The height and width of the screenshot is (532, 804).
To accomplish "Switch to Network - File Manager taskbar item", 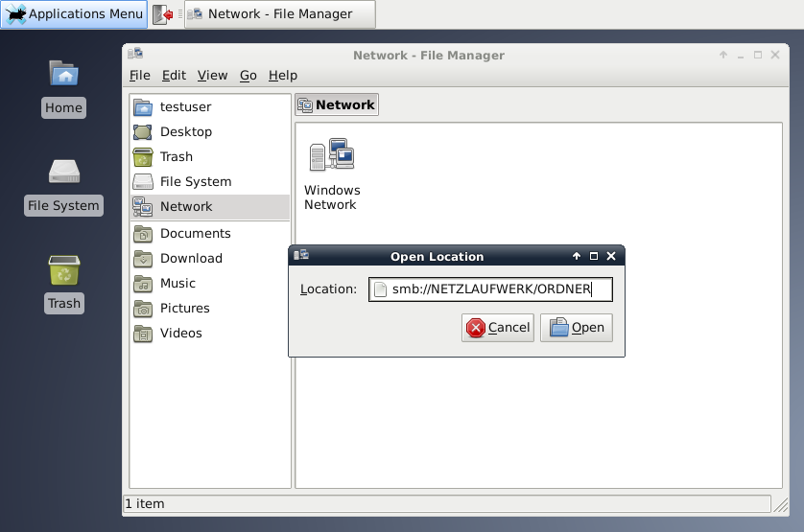I will point(279,14).
